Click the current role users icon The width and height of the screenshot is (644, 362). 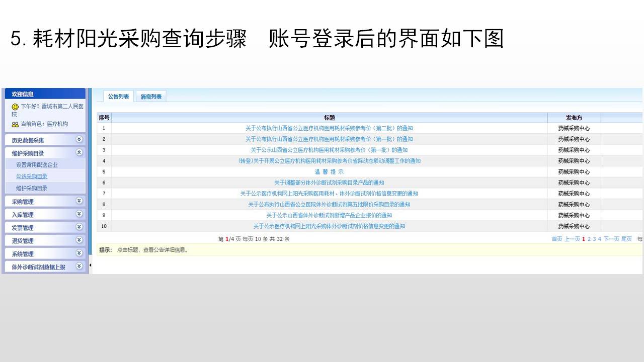(15, 124)
